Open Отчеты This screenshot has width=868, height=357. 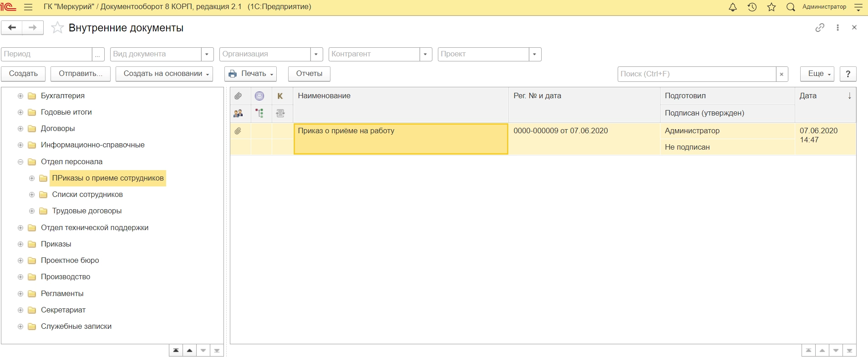click(309, 74)
